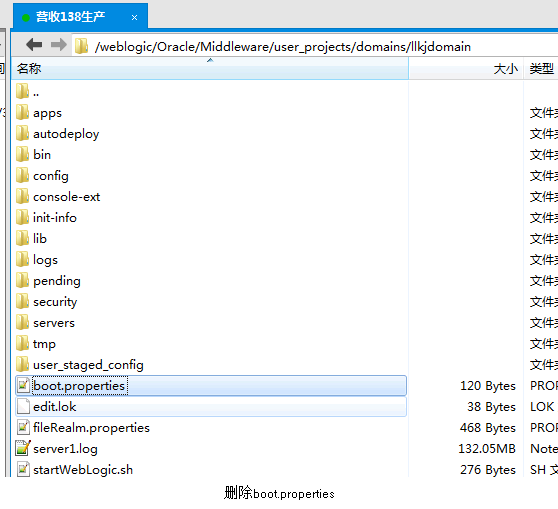The width and height of the screenshot is (558, 509).
Task: Select the 'bin' folder name
Action: [42, 154]
